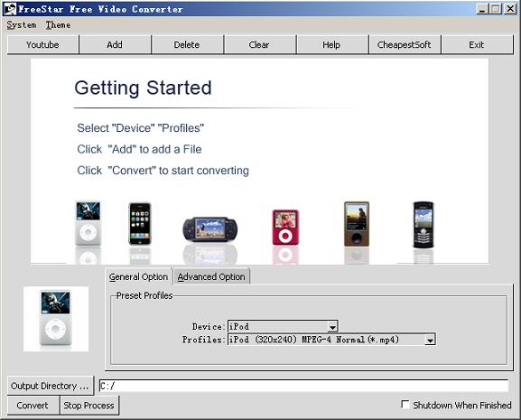Click the white iPod Classic image
Viewport: 521px width, 420px height.
(88, 223)
